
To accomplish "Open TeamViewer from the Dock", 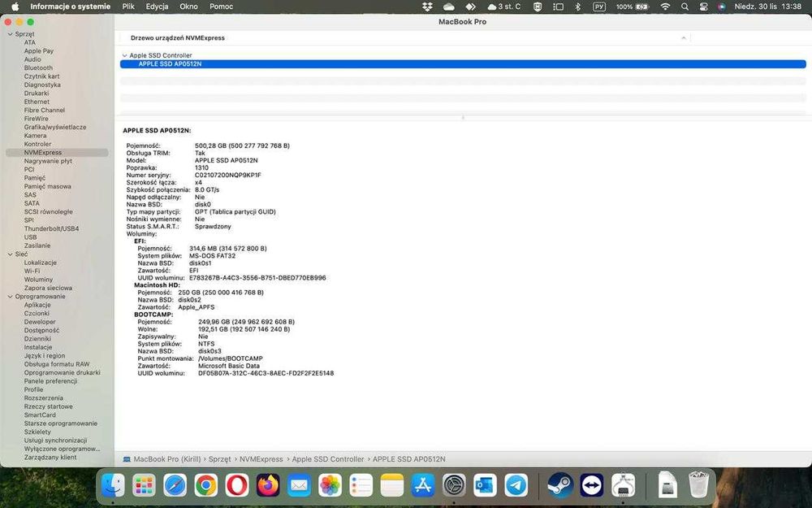I will point(591,486).
